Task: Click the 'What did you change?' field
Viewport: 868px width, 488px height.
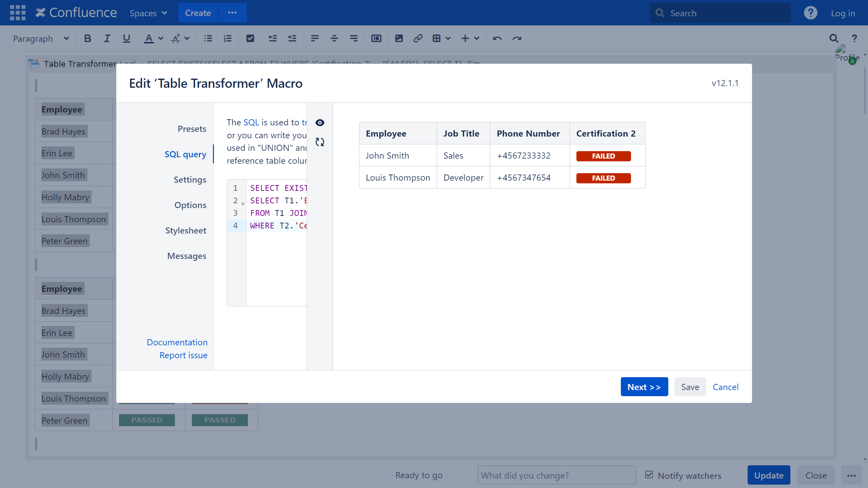Action: point(556,475)
